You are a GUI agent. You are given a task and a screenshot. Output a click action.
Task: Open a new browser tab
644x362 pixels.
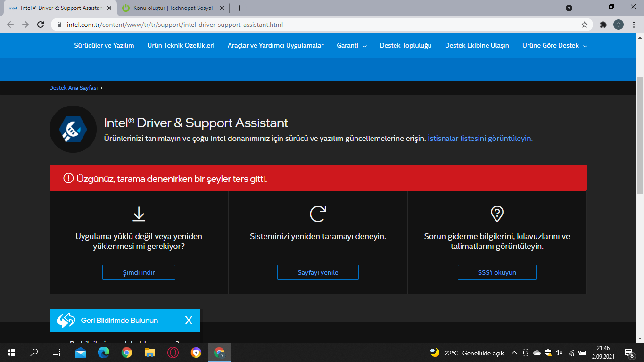(x=239, y=8)
